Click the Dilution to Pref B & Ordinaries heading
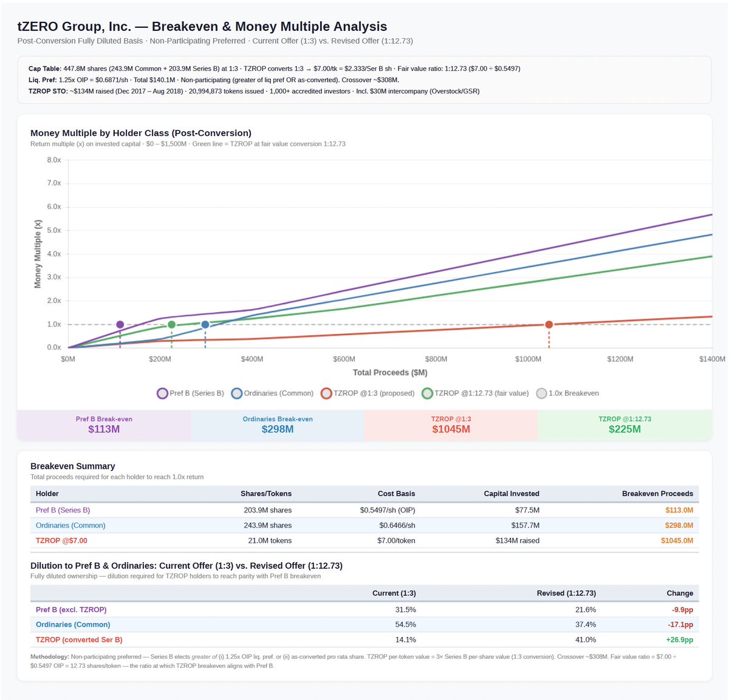This screenshot has width=729, height=700. coord(187,565)
